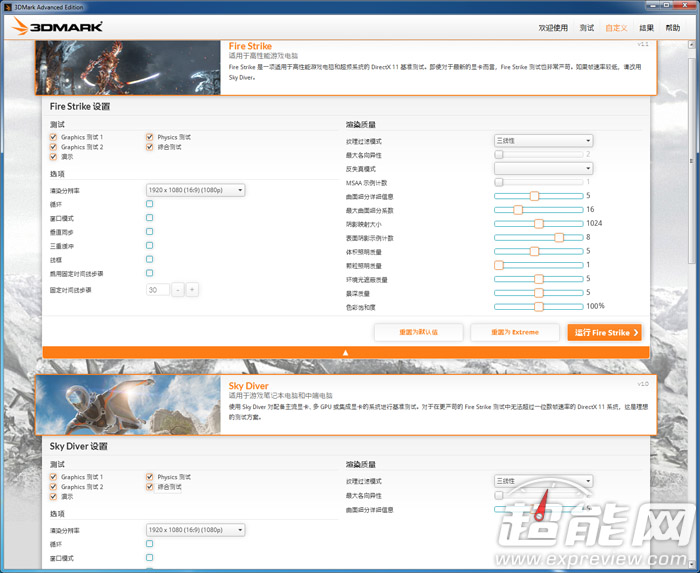The image size is (700, 573).
Task: Click the 环境光遮蔽质量 slider handle
Action: point(539,279)
